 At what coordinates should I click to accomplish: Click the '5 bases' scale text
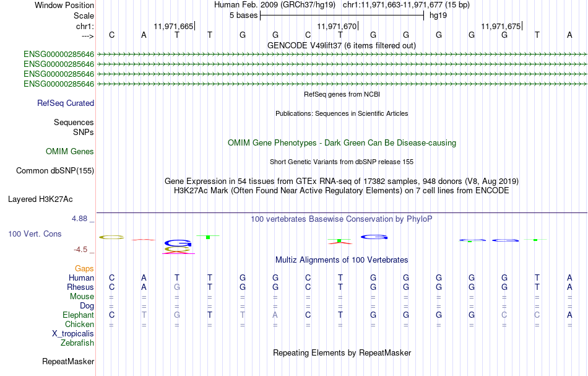tap(243, 15)
